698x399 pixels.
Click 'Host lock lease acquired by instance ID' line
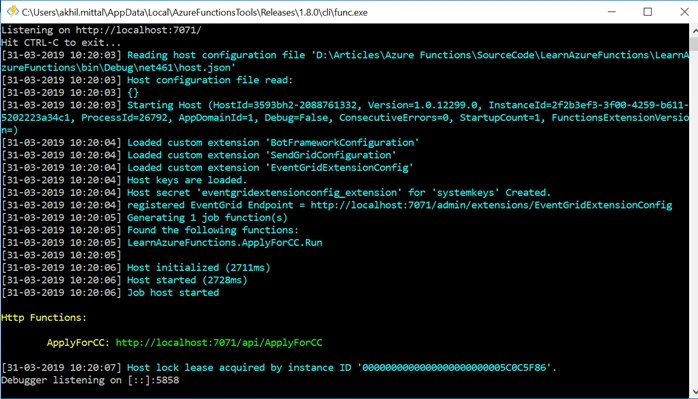pyautogui.click(x=279, y=367)
